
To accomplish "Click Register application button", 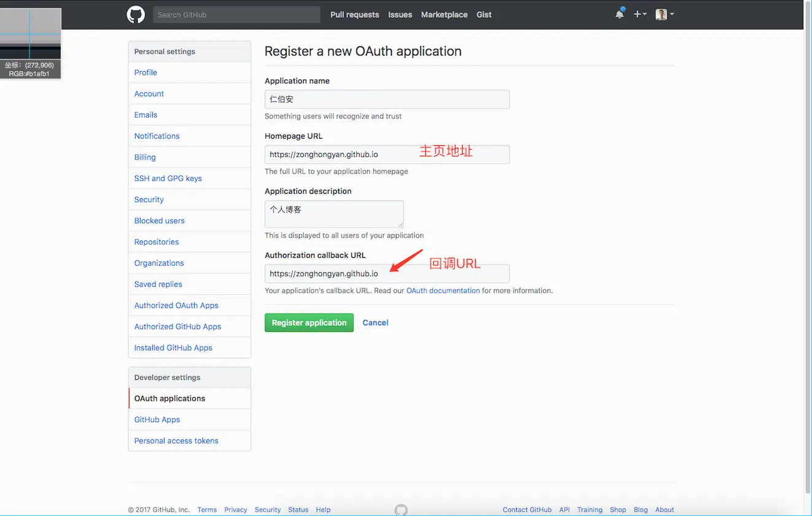I will pyautogui.click(x=309, y=323).
